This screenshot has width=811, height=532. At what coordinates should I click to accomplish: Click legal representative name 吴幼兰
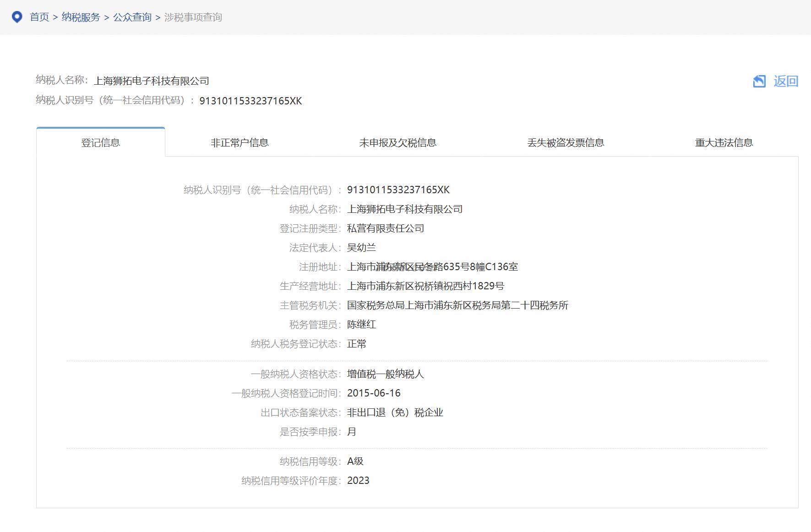[x=362, y=248]
